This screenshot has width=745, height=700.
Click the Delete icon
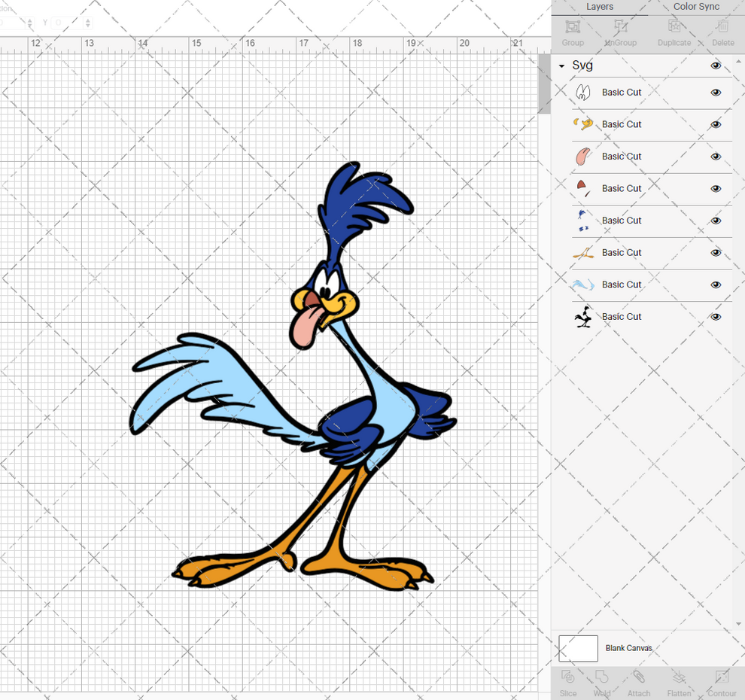722,32
